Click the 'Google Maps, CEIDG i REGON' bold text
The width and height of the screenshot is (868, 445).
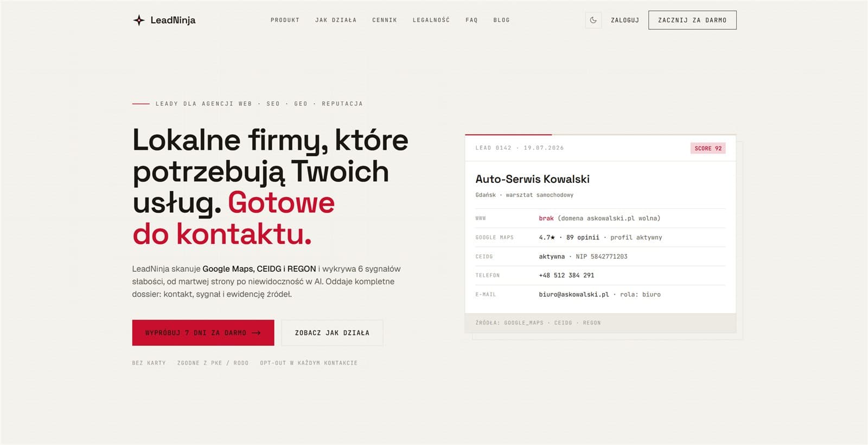pos(259,269)
